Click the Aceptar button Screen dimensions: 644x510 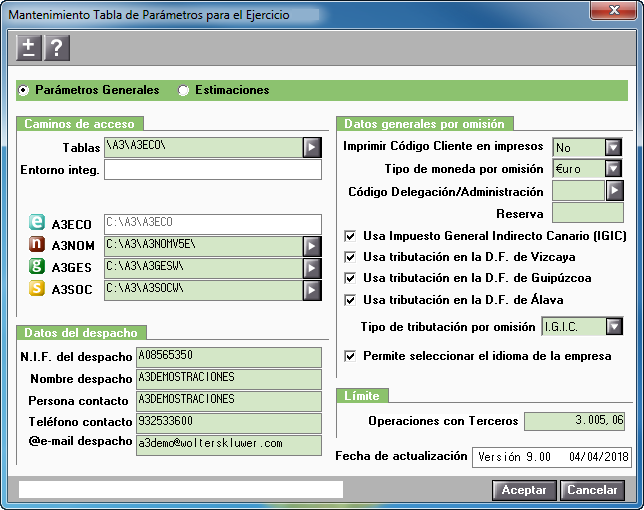(x=524, y=490)
